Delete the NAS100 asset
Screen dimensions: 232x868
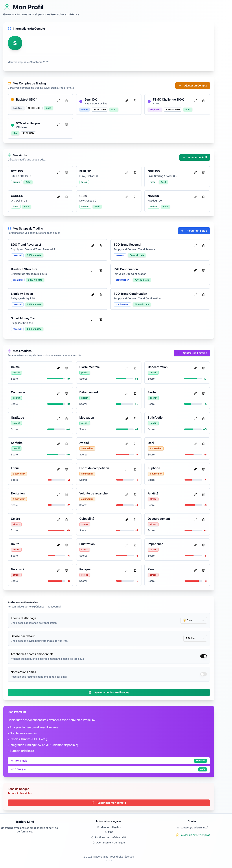click(203, 197)
